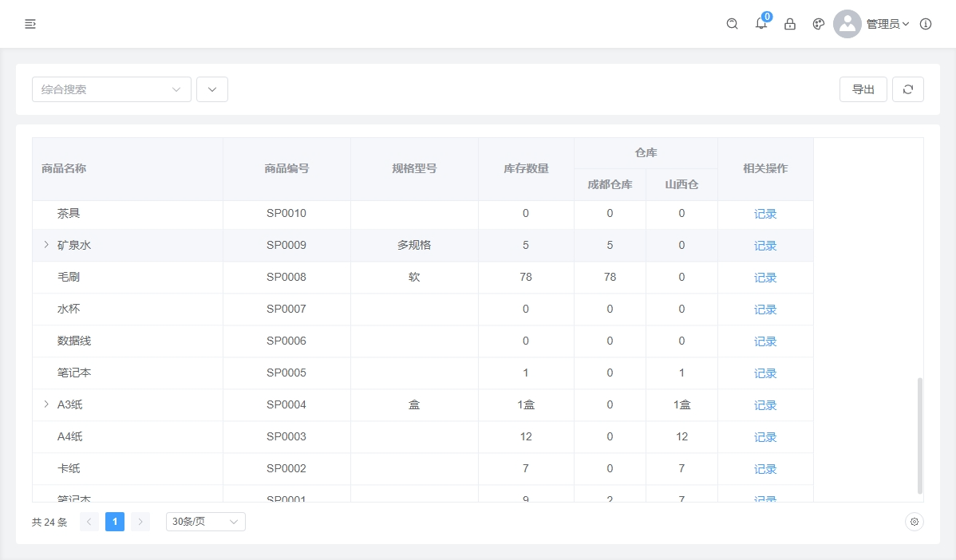Image resolution: width=956 pixels, height=560 pixels.
Task: Click the info icon in header
Action: point(926,24)
